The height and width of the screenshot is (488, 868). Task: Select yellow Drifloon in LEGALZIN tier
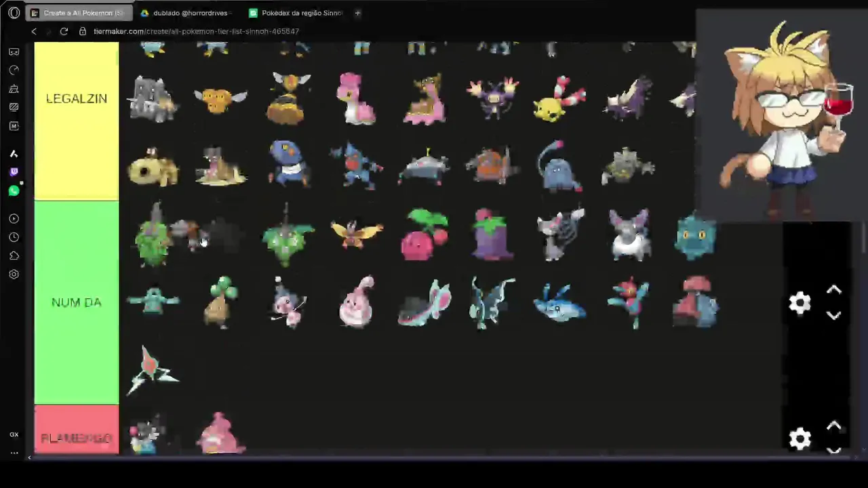coord(559,100)
